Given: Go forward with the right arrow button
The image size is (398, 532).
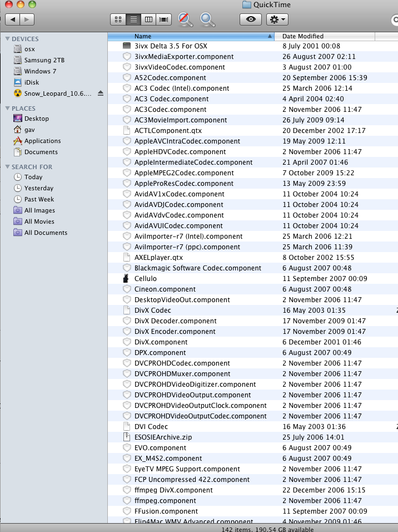Looking at the screenshot, I should pos(27,19).
